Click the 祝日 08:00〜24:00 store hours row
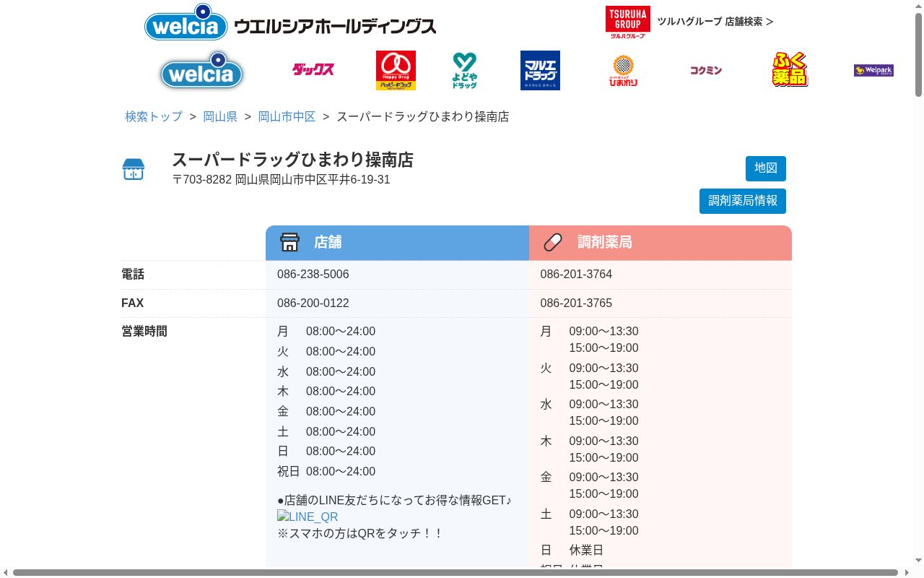This screenshot has height=578, width=924. [326, 472]
